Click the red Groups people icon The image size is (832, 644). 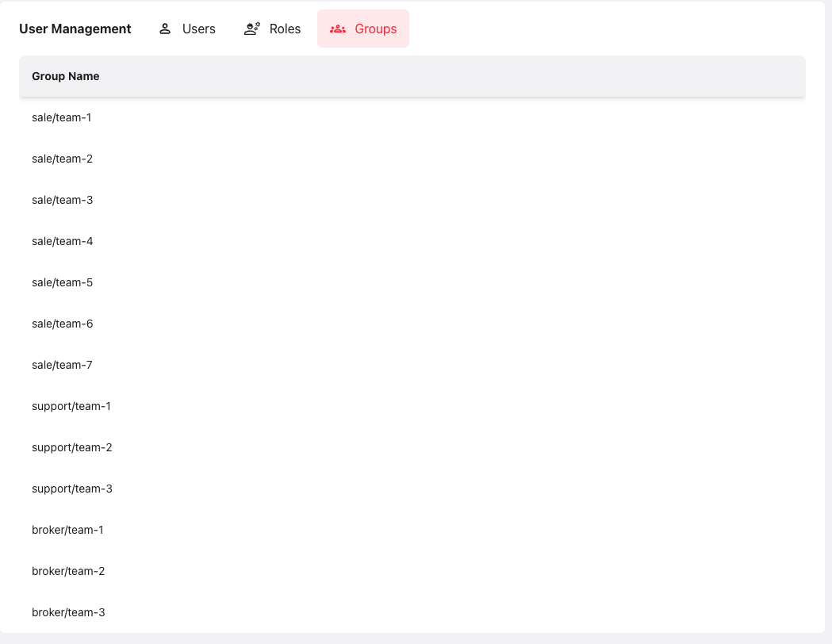point(338,29)
